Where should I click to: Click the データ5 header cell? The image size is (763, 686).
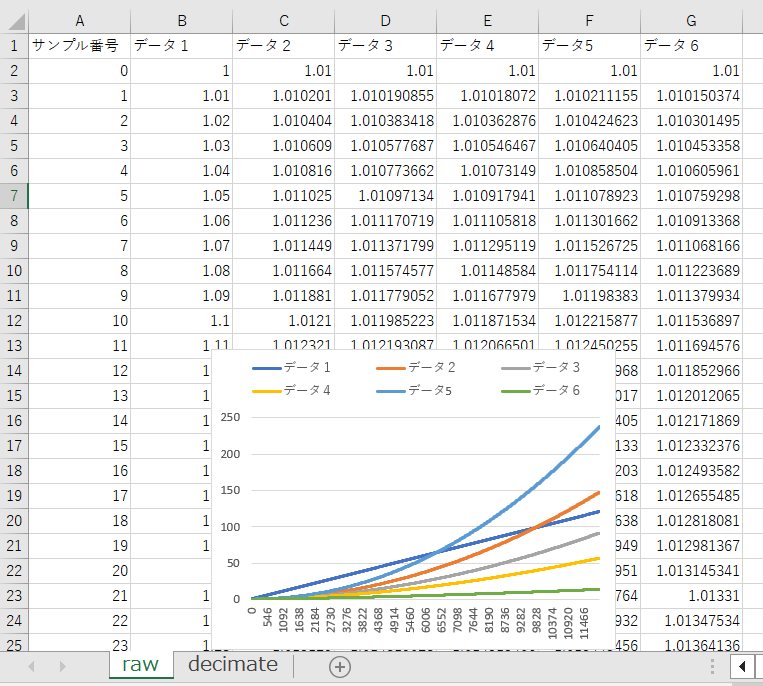click(589, 46)
